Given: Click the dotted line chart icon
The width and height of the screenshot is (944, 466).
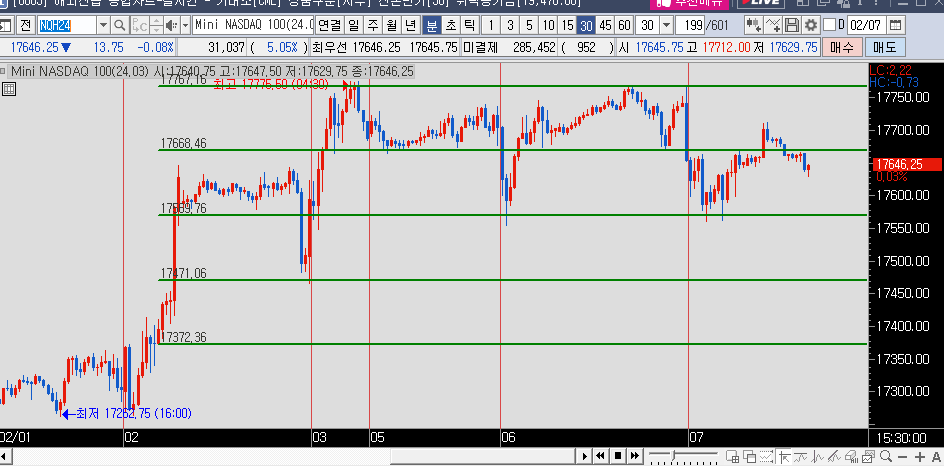Looking at the screenshot, I should [x=766, y=456].
